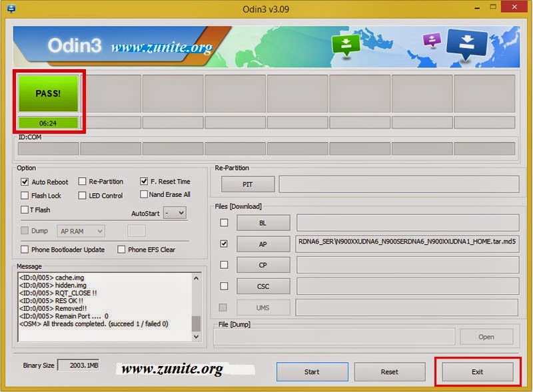
Task: Open the AP RAM dump dropdown
Action: click(81, 231)
